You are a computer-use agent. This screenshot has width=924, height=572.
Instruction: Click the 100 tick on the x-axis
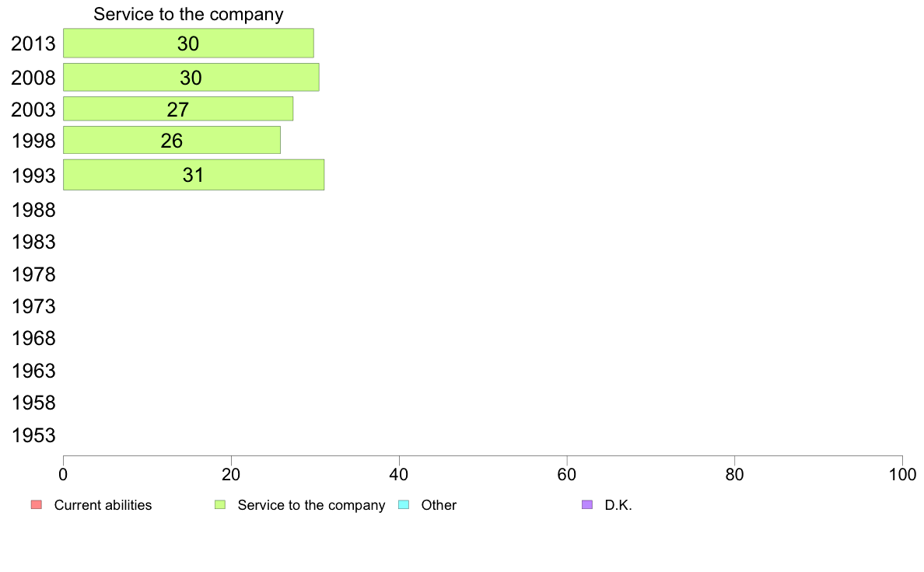902,475
